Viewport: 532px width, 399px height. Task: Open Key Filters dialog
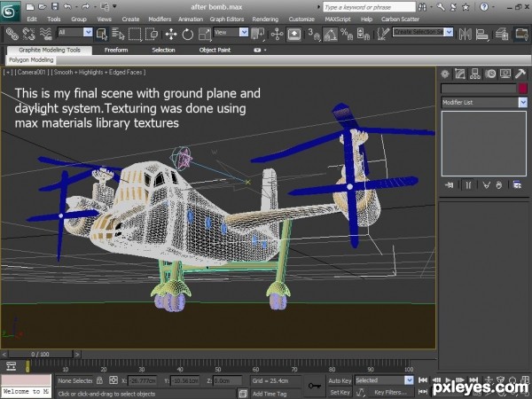[390, 392]
